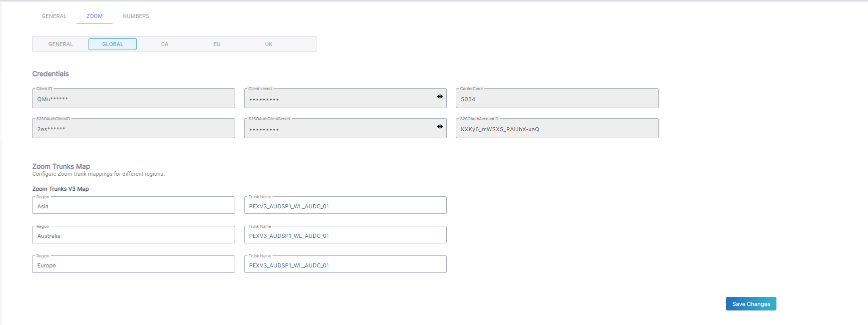Click the Client ID field
Image resolution: width=868 pixels, height=325 pixels.
point(133,99)
